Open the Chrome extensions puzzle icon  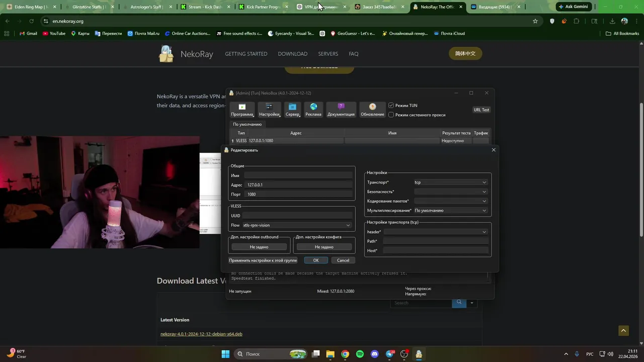pos(577,21)
